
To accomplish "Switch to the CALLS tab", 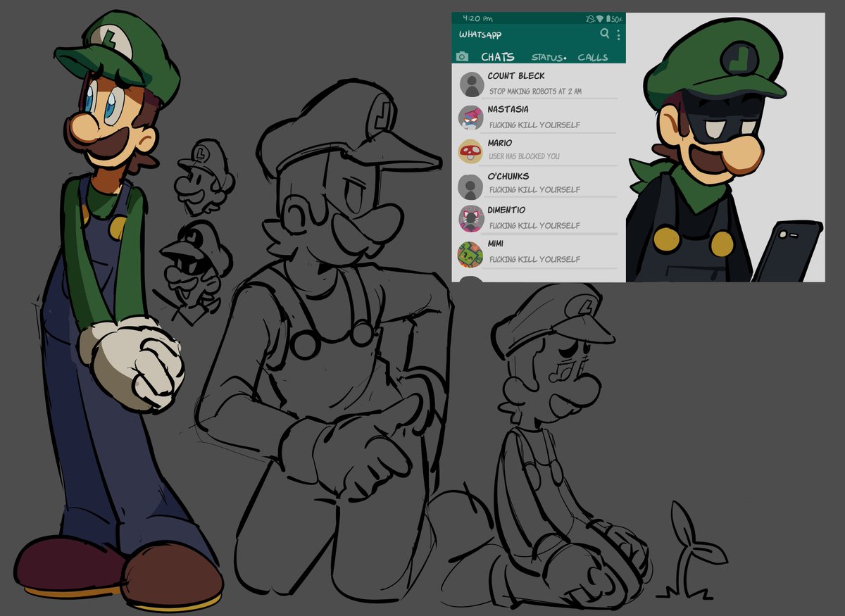I will pyautogui.click(x=593, y=56).
